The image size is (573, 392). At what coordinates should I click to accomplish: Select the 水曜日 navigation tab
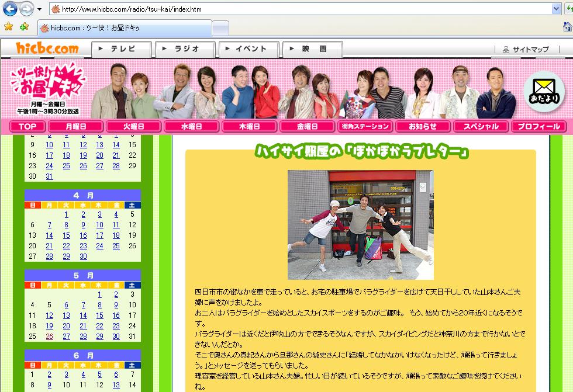[192, 127]
